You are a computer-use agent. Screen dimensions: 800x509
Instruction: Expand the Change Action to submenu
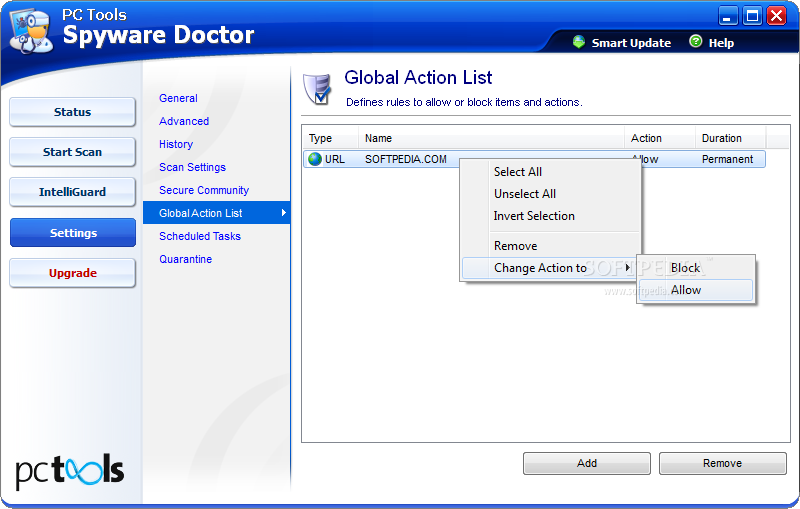coord(551,268)
